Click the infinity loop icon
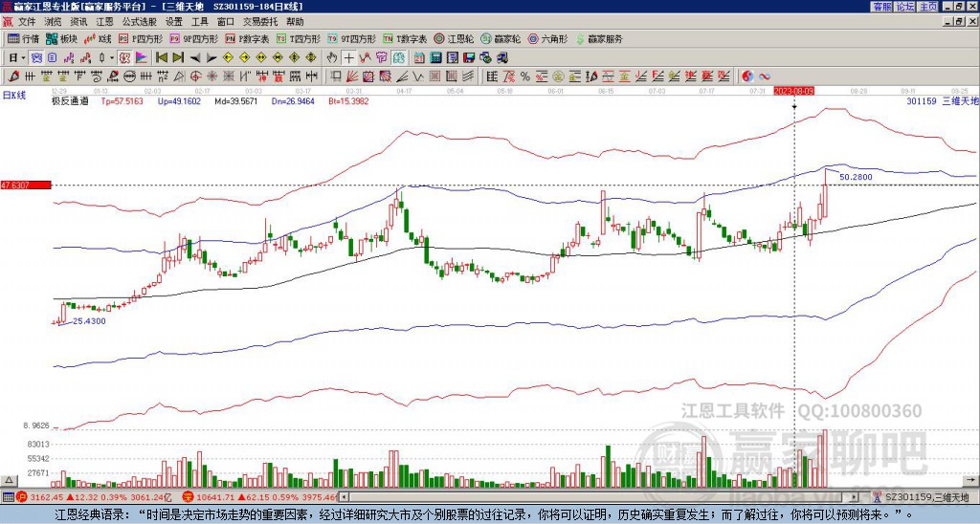980x524 pixels. point(765,76)
